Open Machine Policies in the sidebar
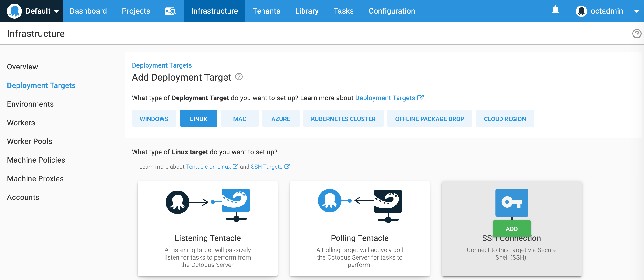 [36, 160]
